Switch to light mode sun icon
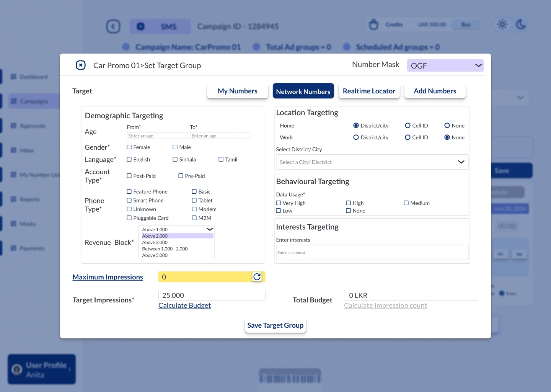The height and width of the screenshot is (392, 551). [502, 24]
